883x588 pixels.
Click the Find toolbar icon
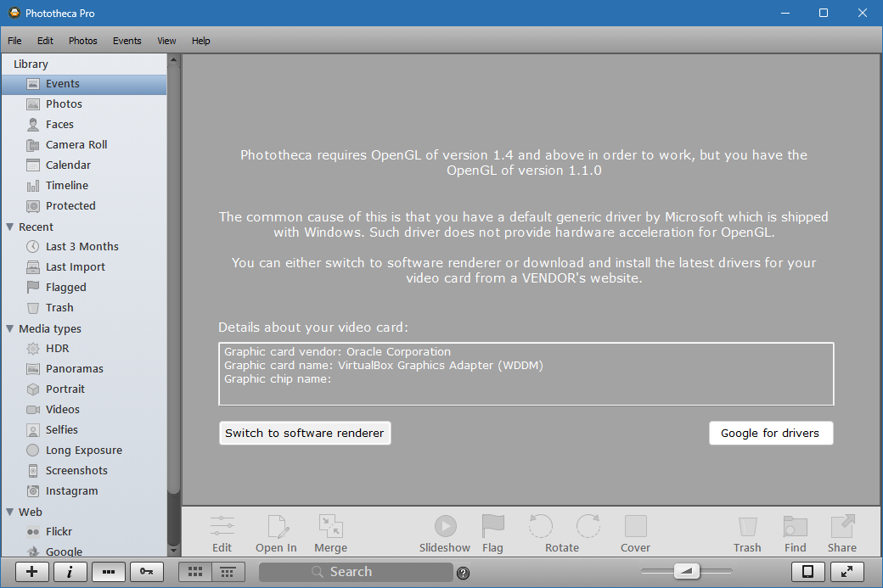click(x=796, y=527)
